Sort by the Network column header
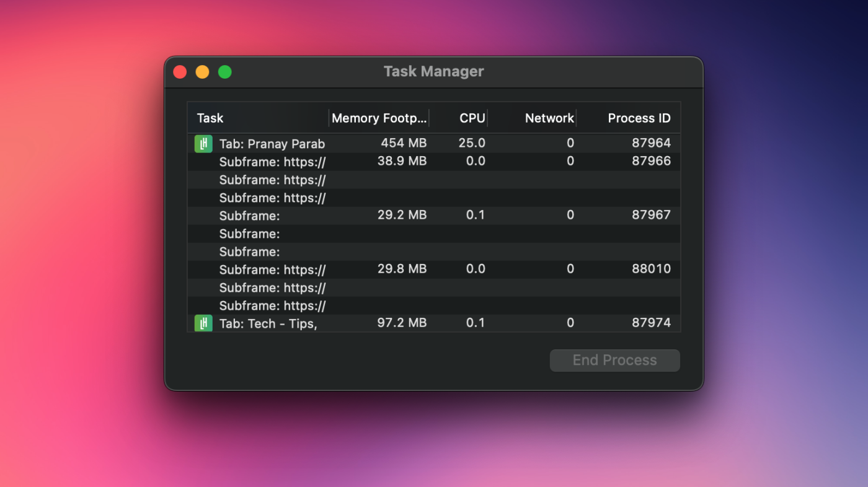868x487 pixels. tap(549, 118)
